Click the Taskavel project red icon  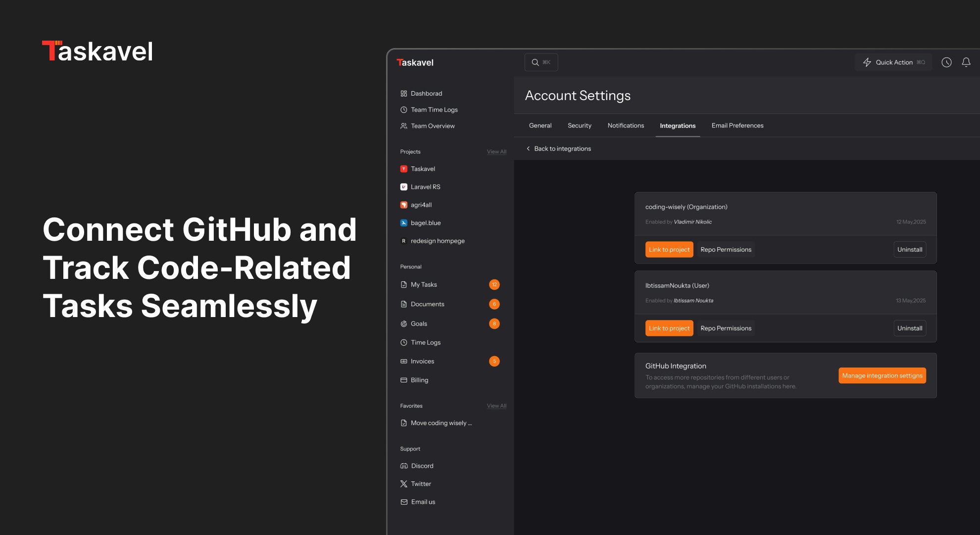[x=404, y=169]
